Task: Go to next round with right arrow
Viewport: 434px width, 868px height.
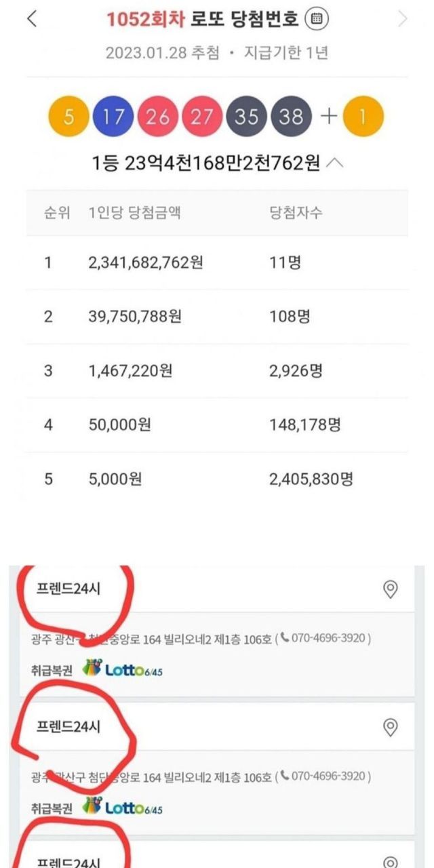Action: (403, 19)
